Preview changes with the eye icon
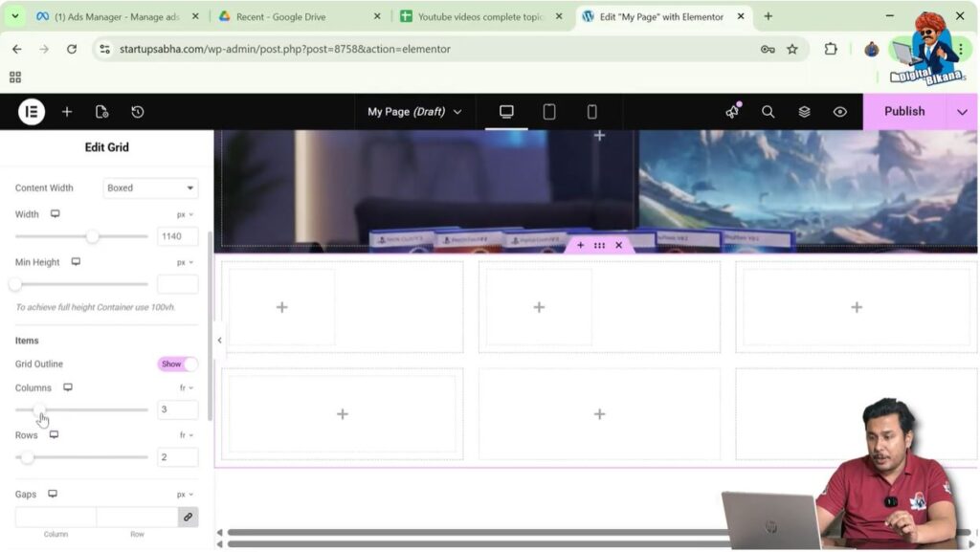Image resolution: width=980 pixels, height=552 pixels. point(839,112)
